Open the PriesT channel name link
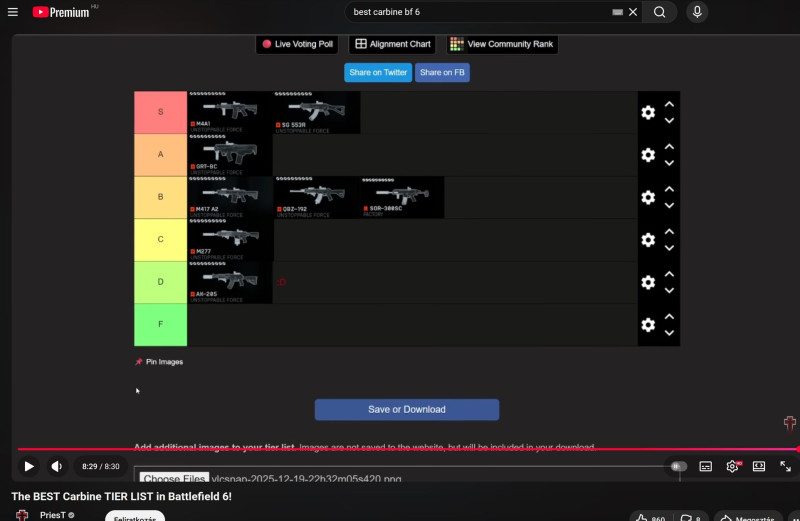The width and height of the screenshot is (800, 521). (x=53, y=515)
